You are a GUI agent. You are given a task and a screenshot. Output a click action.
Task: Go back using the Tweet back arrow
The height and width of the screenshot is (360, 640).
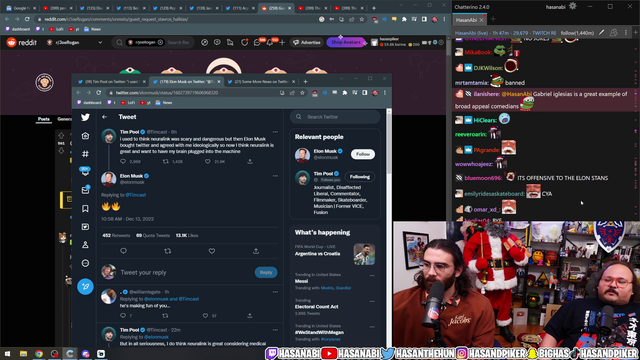coord(104,117)
